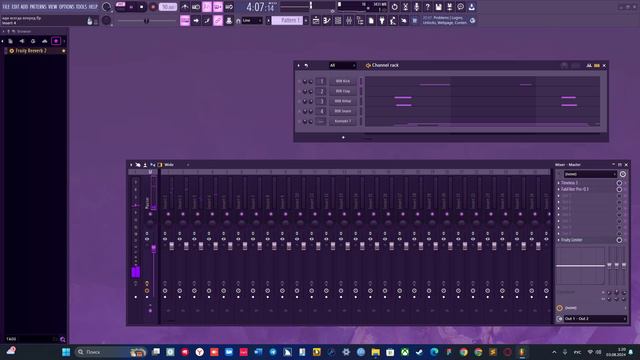This screenshot has width=640, height=360.
Task: Click the loop recording icon
Action: (229, 7)
